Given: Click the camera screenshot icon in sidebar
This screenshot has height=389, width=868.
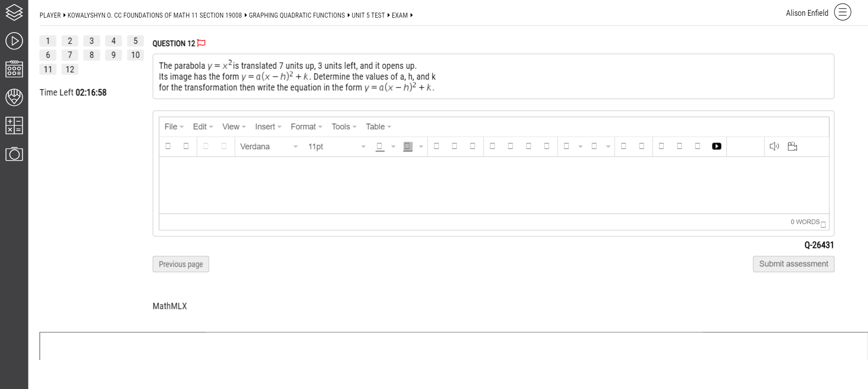Looking at the screenshot, I should [x=14, y=154].
